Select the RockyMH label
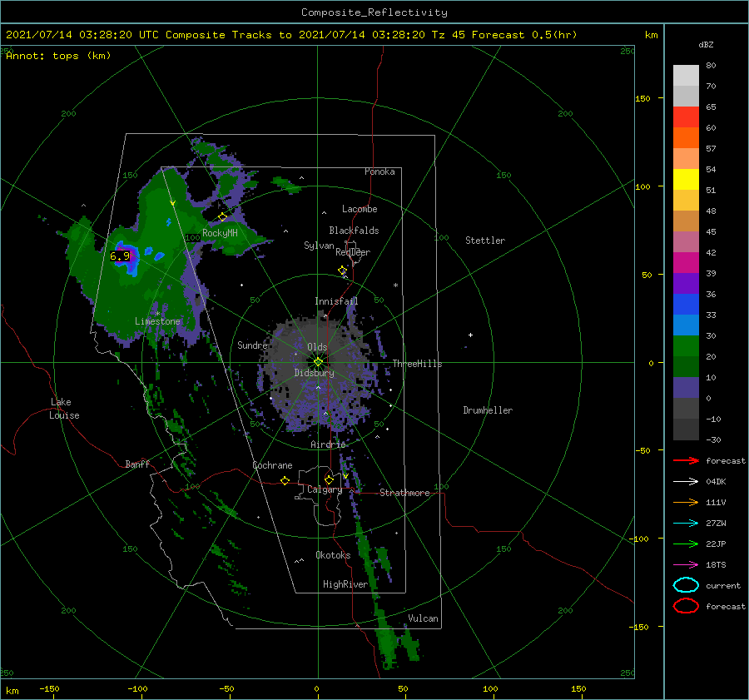This screenshot has height=700, width=749. click(x=220, y=233)
